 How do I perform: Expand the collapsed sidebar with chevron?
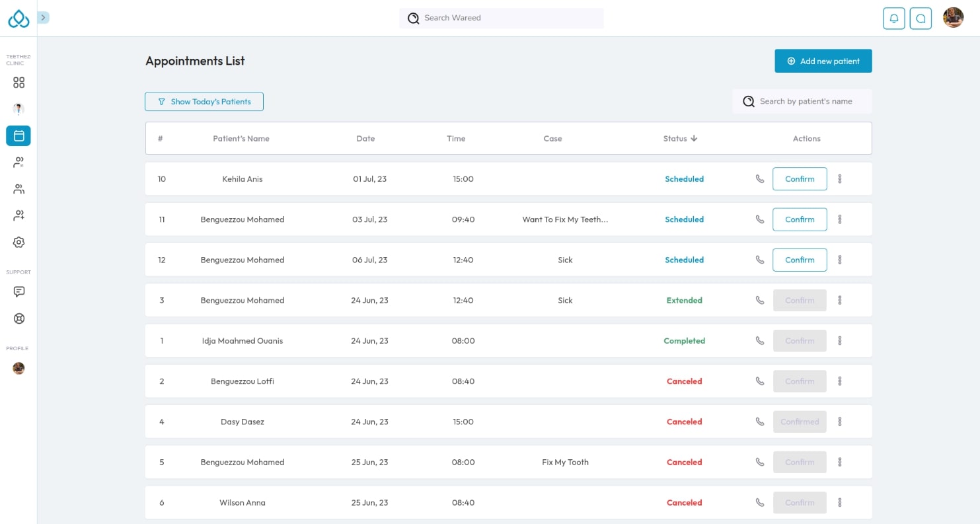pyautogui.click(x=44, y=18)
